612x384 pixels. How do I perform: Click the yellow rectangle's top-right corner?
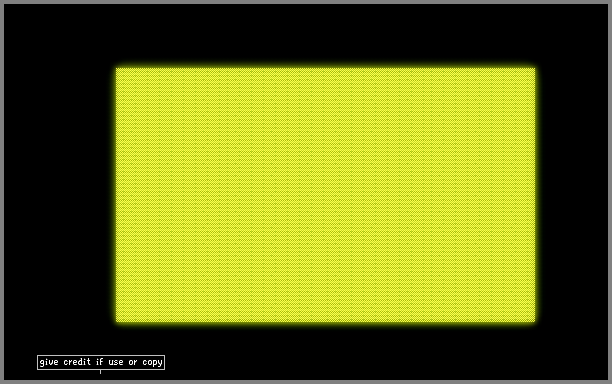tap(535, 68)
